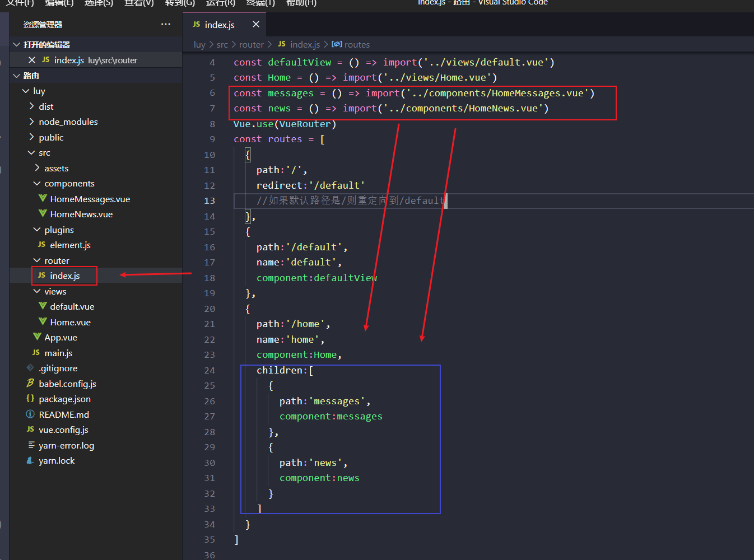Open element.js in the plugins folder
This screenshot has width=754, height=560.
pos(70,245)
